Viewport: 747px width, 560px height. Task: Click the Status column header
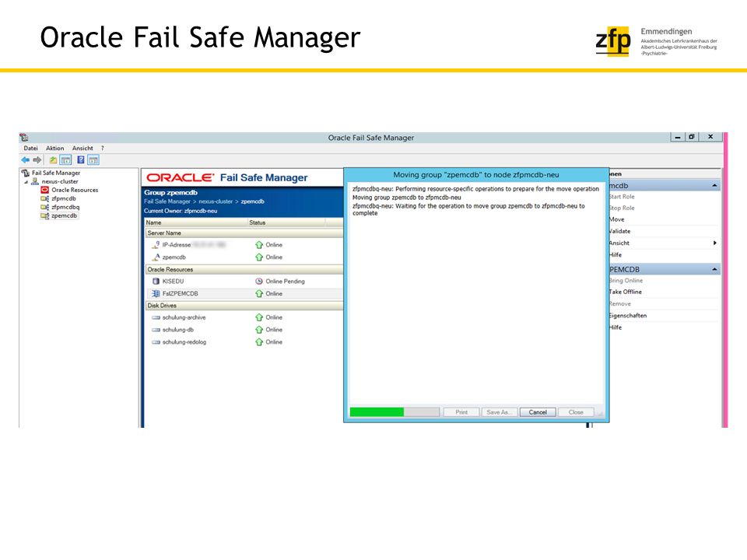point(286,223)
